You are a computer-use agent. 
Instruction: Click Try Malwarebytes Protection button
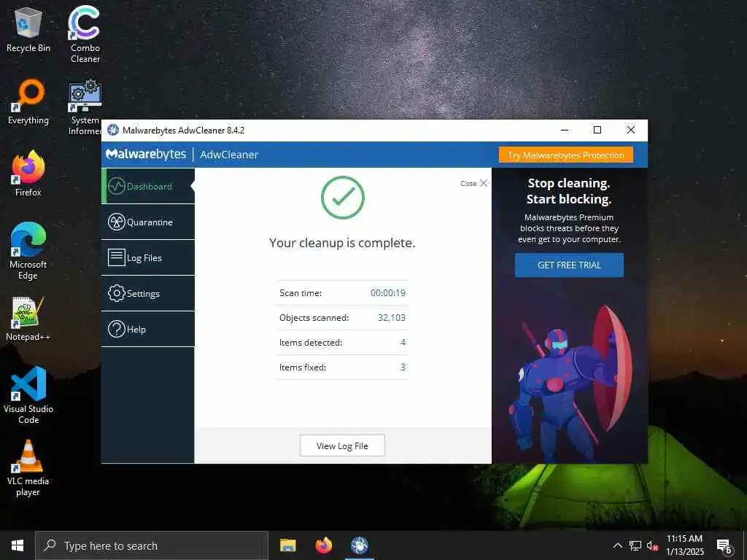tap(566, 155)
